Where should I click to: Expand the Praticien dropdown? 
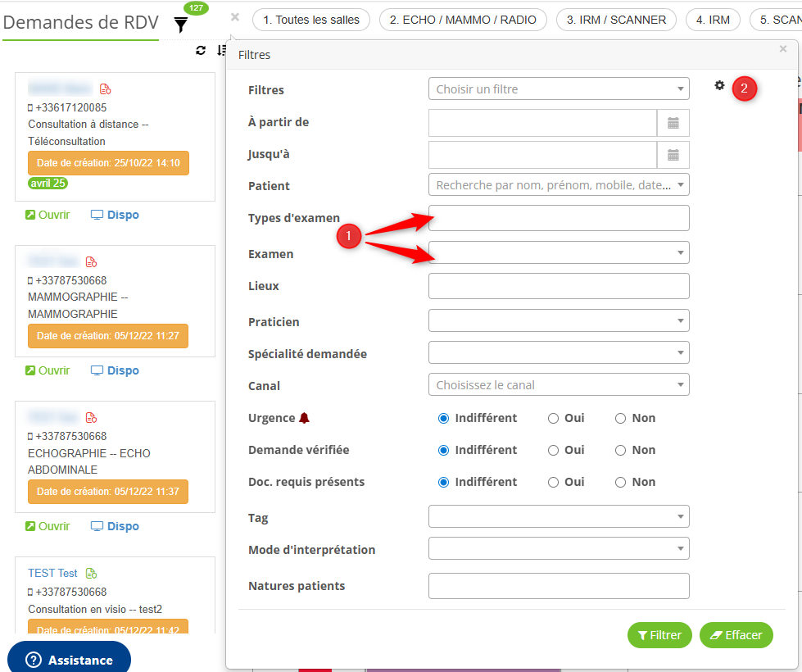[559, 321]
